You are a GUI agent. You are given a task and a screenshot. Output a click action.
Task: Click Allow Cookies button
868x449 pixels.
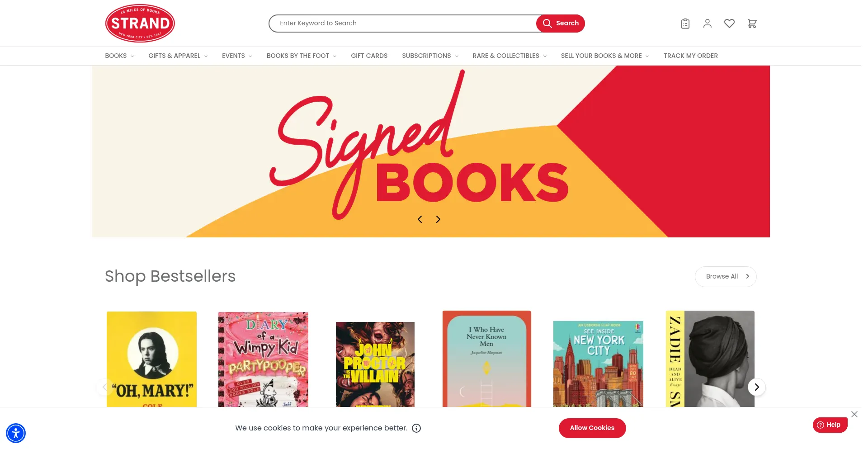pyautogui.click(x=592, y=428)
